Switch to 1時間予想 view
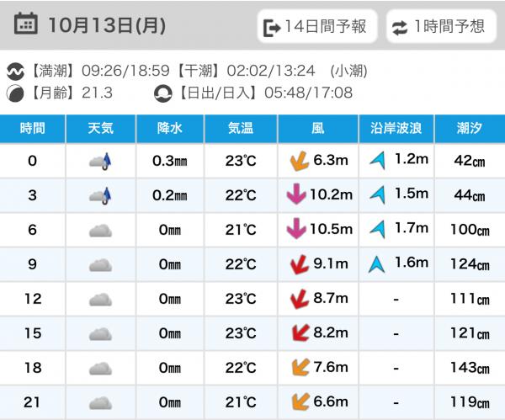Viewport: 505px width, 420px height. pyautogui.click(x=439, y=27)
